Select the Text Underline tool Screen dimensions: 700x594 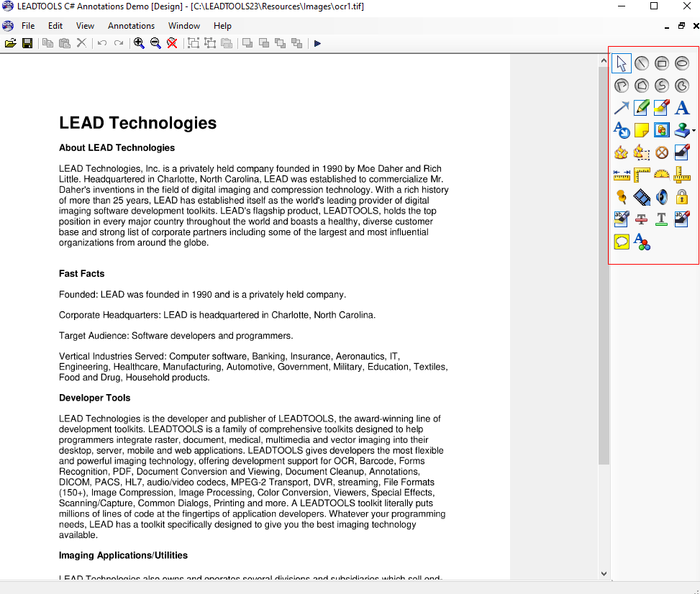pos(662,219)
